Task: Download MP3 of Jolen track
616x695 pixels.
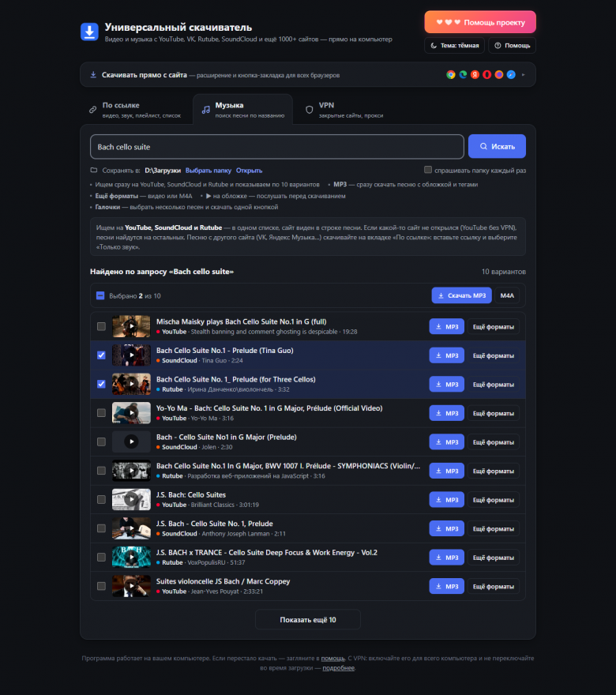Action: pos(447,442)
